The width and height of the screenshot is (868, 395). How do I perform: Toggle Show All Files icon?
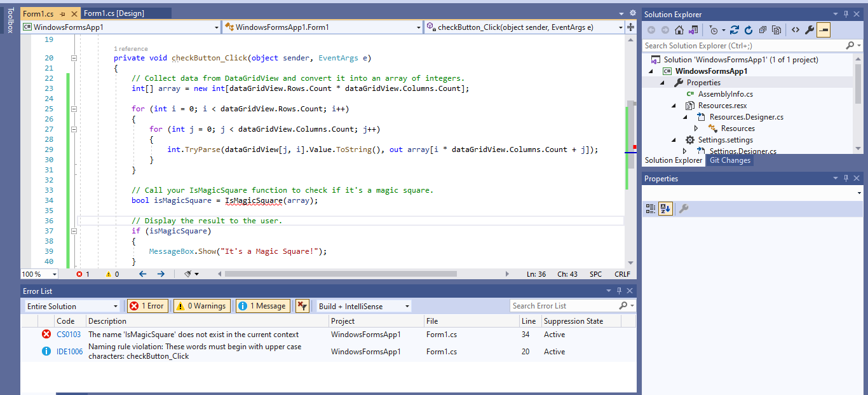(776, 30)
